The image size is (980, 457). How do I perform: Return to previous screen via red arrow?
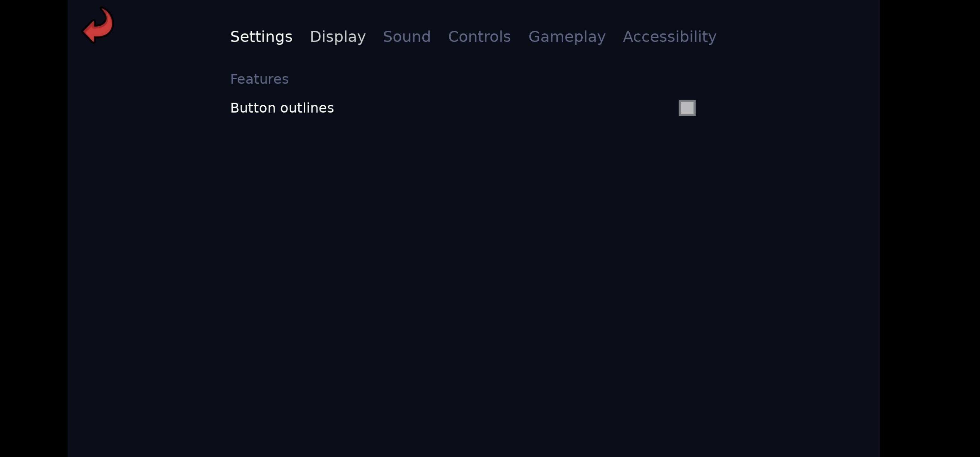98,25
